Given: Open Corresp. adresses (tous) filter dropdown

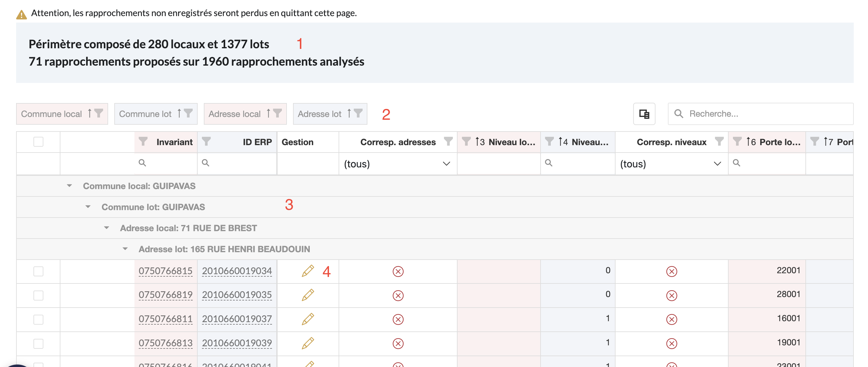Looking at the screenshot, I should pos(397,164).
